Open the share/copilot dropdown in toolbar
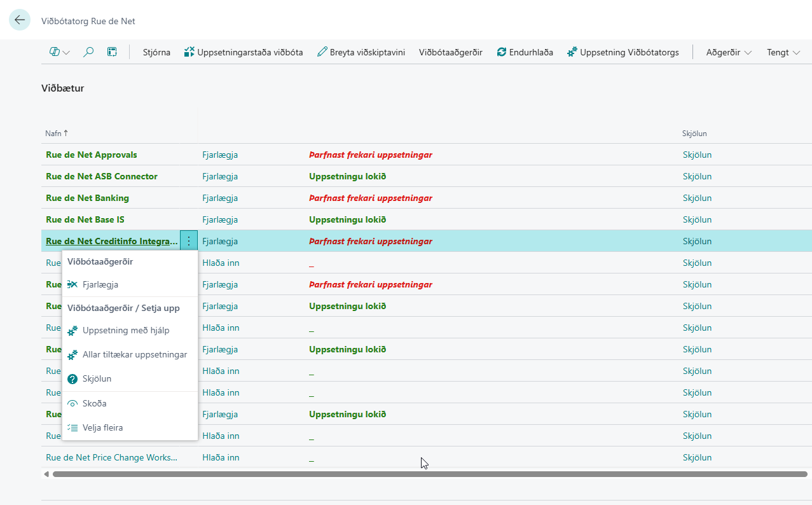812x505 pixels. 59,52
